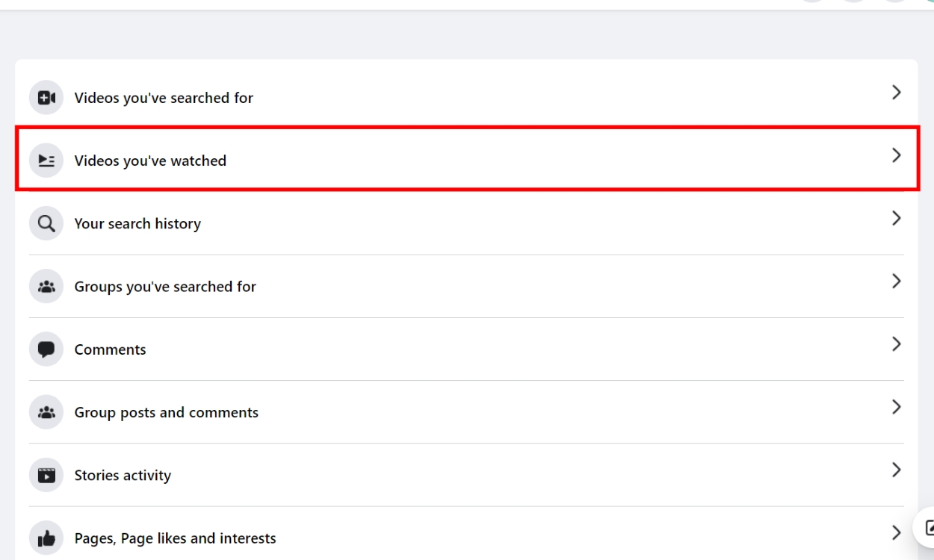Viewport: 934px width, 560px height.
Task: Click the video camera icon for searched videos
Action: click(x=46, y=98)
